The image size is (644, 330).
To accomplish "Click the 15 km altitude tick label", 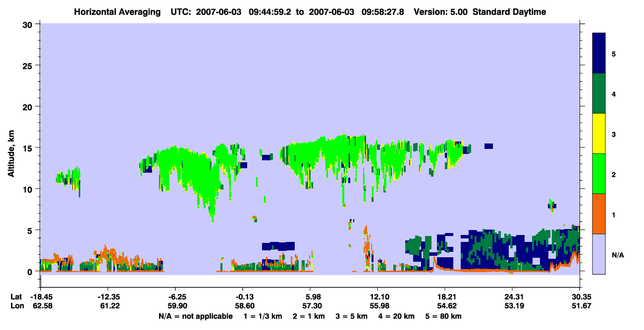I will [28, 147].
